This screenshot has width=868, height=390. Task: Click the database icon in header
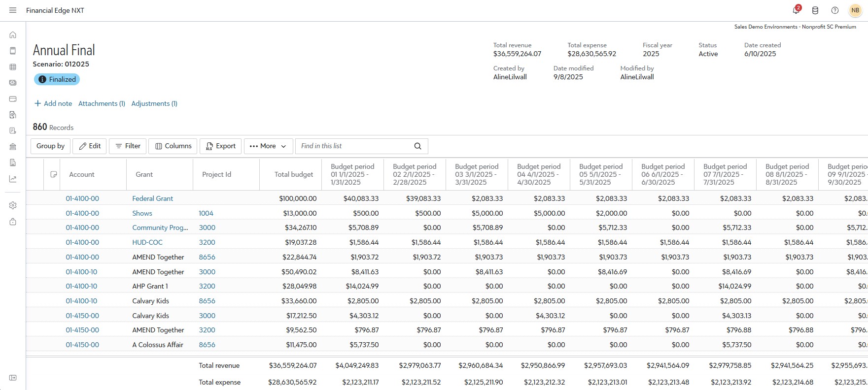click(815, 10)
